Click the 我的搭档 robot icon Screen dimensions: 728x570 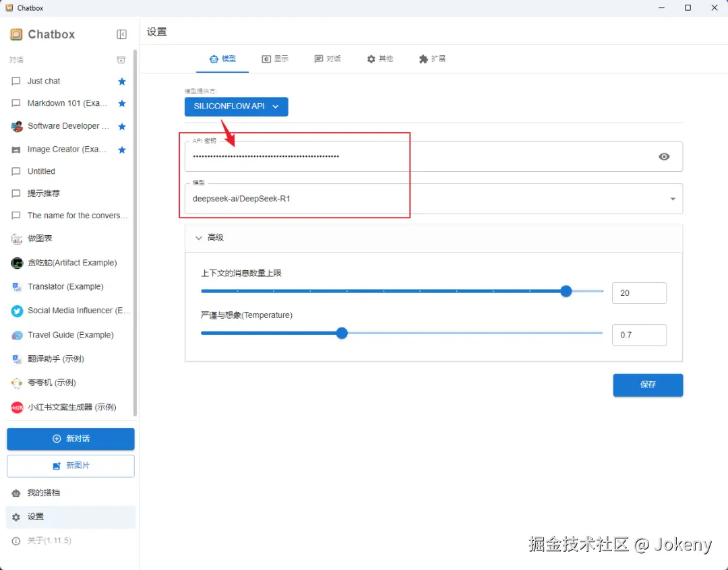16,493
